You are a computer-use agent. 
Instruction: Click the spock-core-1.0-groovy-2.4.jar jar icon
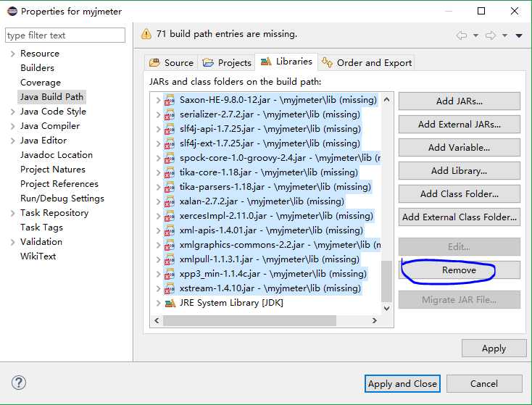(170, 159)
